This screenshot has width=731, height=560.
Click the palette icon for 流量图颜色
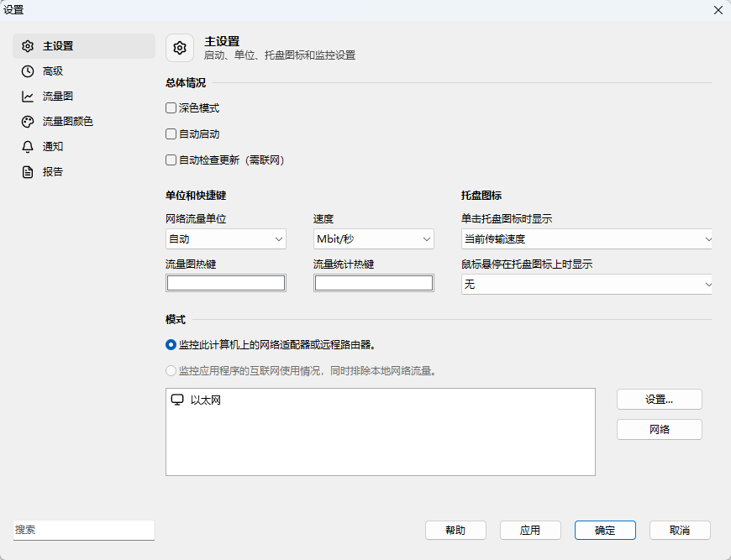(x=28, y=122)
